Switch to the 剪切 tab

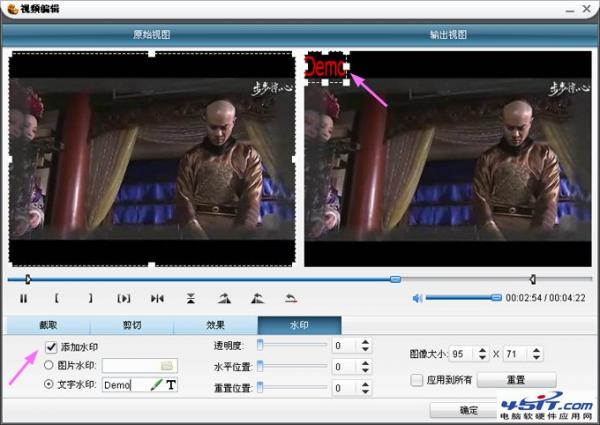[132, 325]
